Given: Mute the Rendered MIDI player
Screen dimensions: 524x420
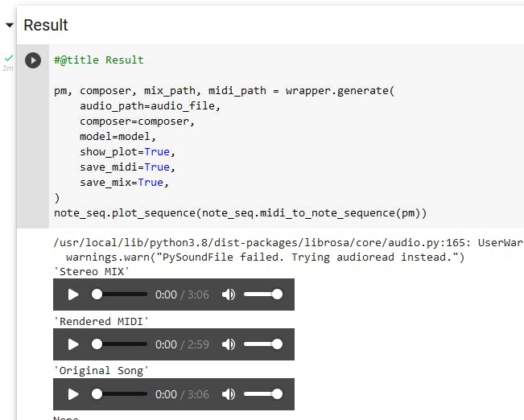Looking at the screenshot, I should 229,344.
